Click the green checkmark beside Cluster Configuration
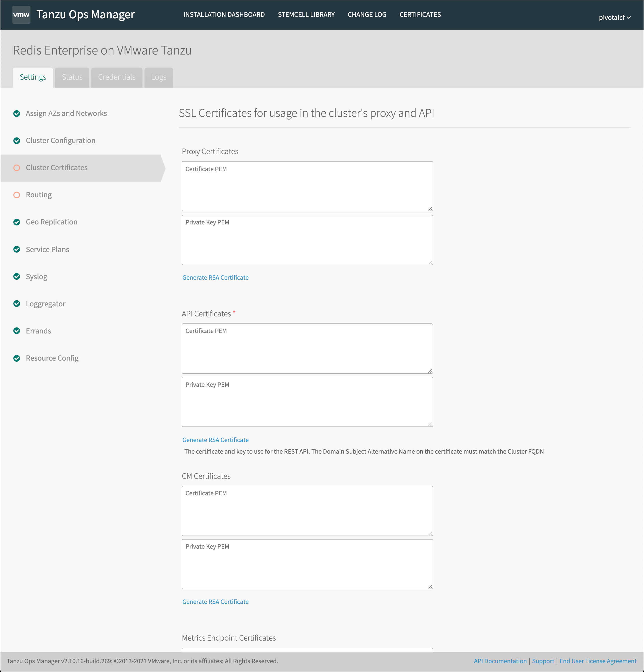644x672 pixels. 16,140
